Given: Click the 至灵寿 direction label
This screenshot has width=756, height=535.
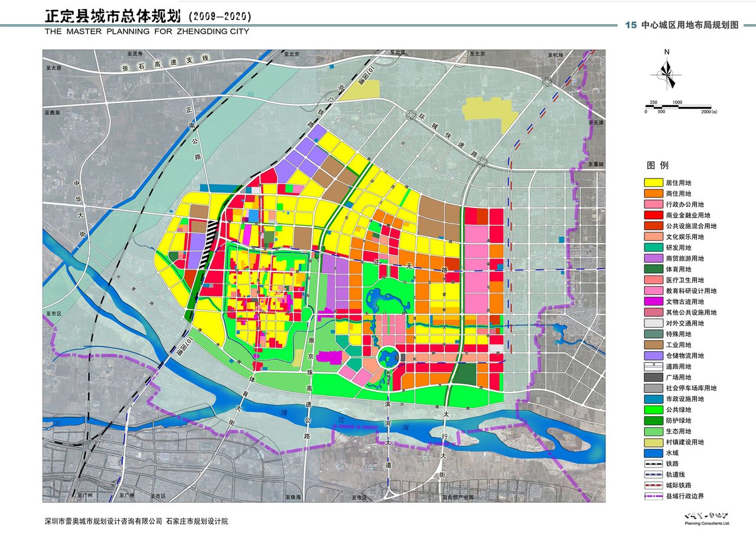Looking at the screenshot, I should click(135, 53).
